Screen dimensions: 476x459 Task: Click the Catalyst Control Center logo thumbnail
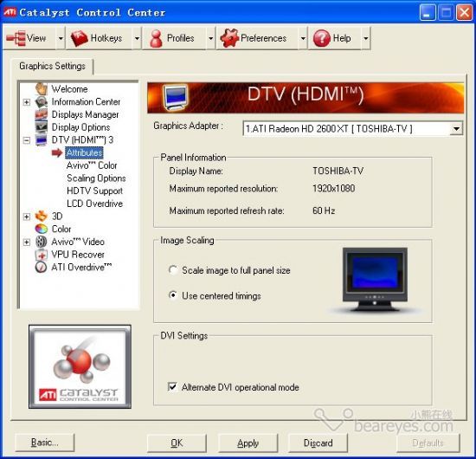pos(80,366)
